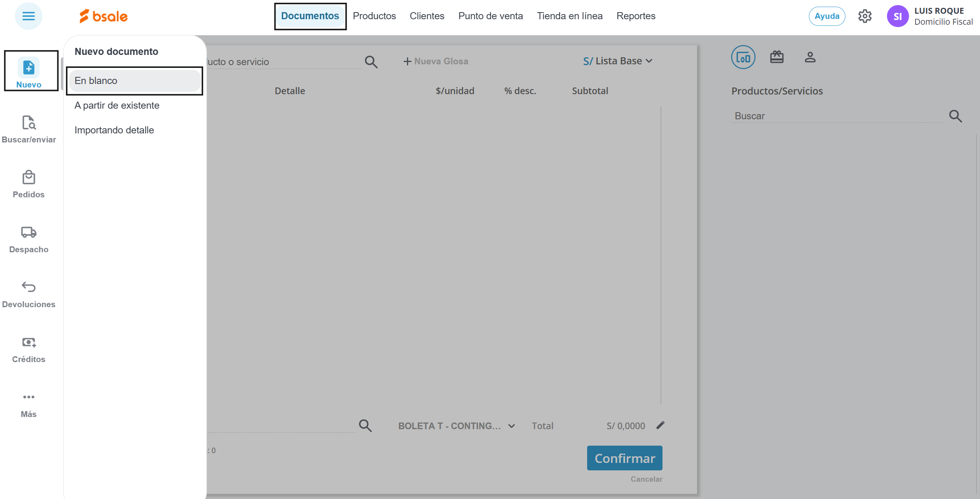Image resolution: width=980 pixels, height=499 pixels.
Task: Click the hamburger menu icon
Action: [28, 16]
